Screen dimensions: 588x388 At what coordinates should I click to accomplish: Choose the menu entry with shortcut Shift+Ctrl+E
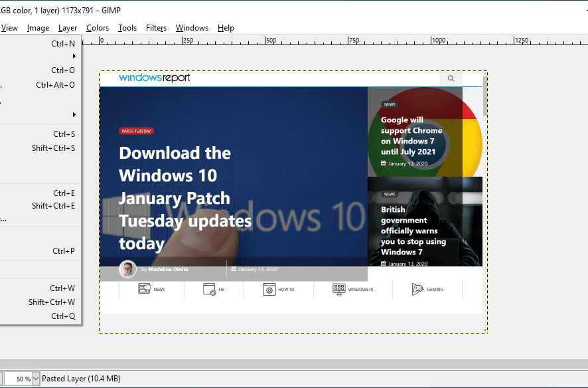[x=40, y=206]
